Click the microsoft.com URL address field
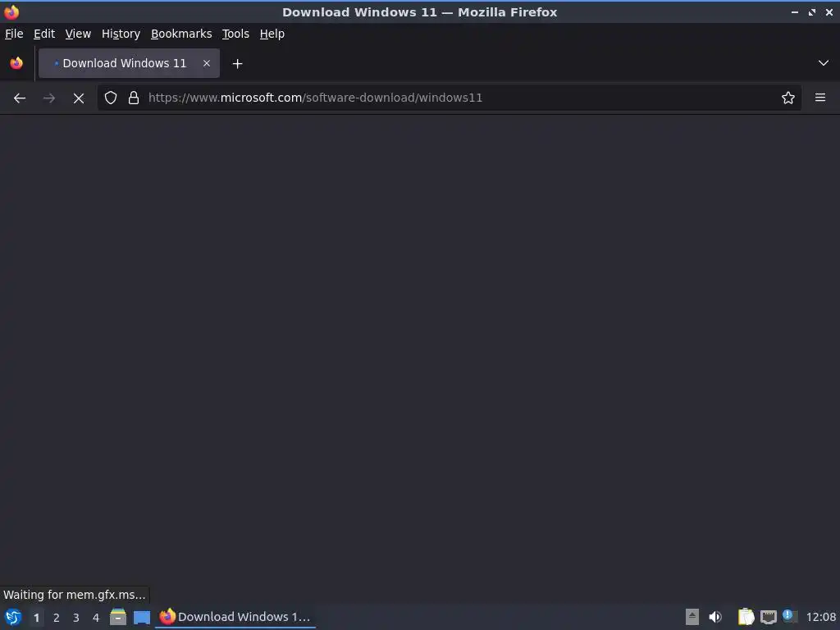 coord(449,98)
